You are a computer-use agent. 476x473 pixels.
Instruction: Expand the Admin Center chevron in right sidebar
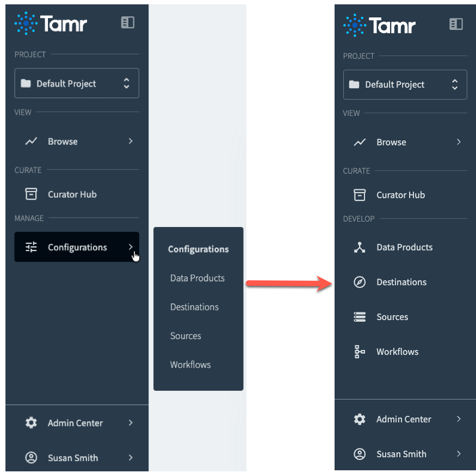[459, 419]
